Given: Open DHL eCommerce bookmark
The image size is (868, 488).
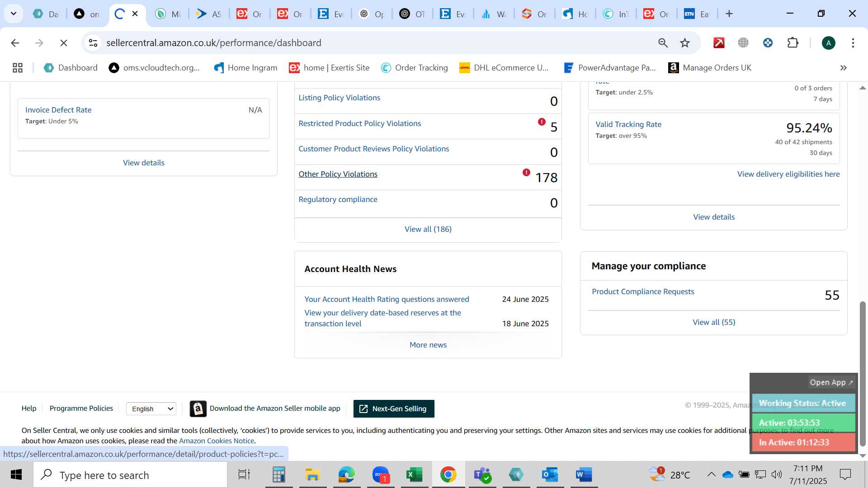Looking at the screenshot, I should click(x=504, y=68).
